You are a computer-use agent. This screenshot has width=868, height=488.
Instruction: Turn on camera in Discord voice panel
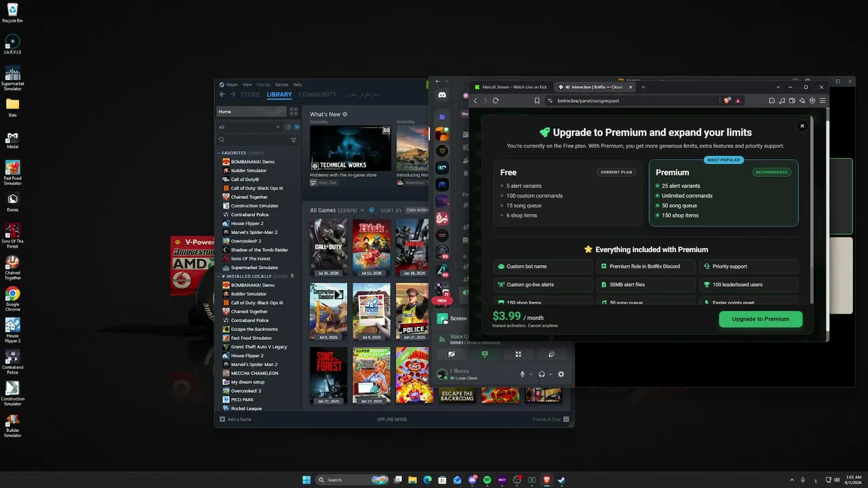coord(452,354)
